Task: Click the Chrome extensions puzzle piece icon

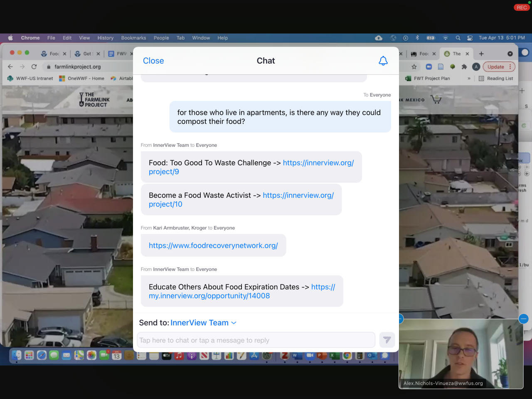Action: (x=464, y=67)
